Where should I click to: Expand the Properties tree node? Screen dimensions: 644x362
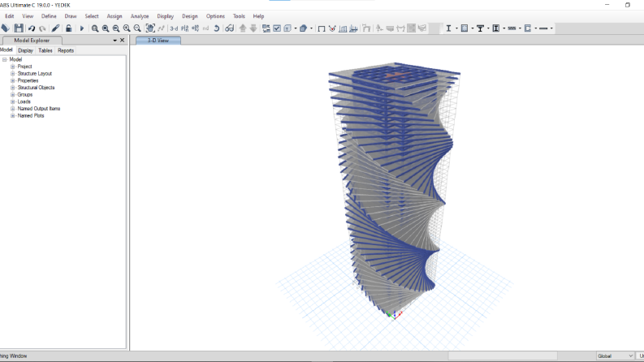[12, 80]
